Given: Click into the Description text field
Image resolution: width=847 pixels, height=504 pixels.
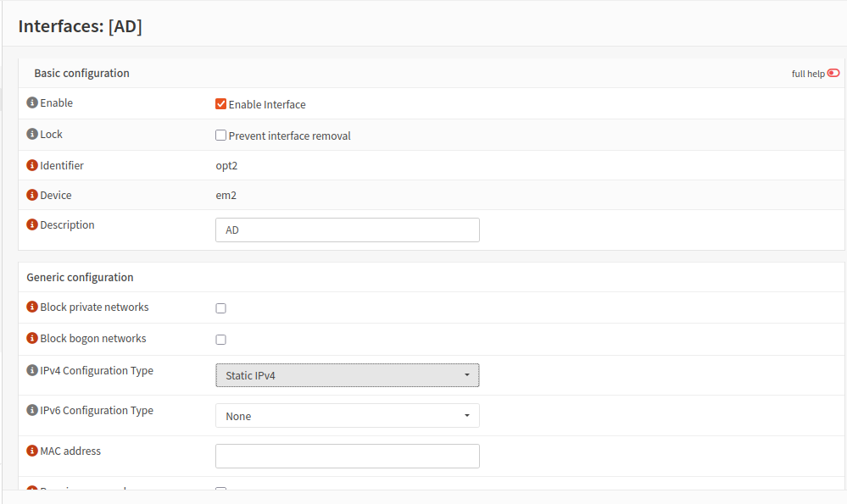Looking at the screenshot, I should (x=347, y=230).
